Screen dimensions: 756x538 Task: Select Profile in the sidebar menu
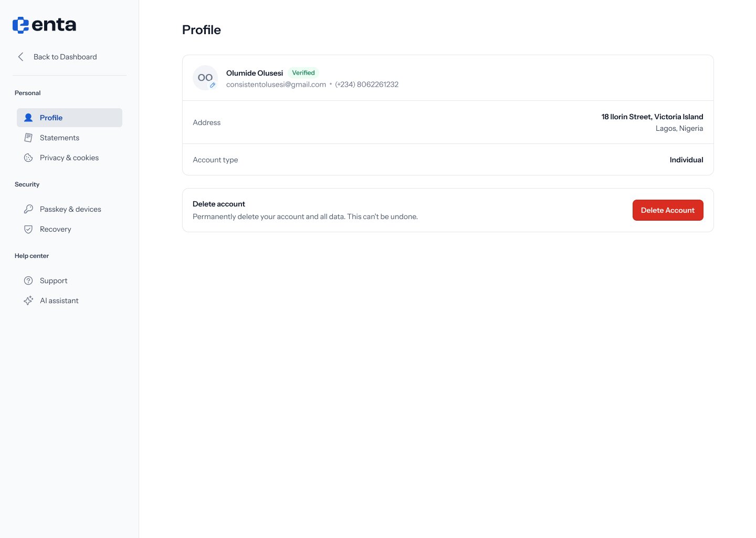[x=69, y=118]
